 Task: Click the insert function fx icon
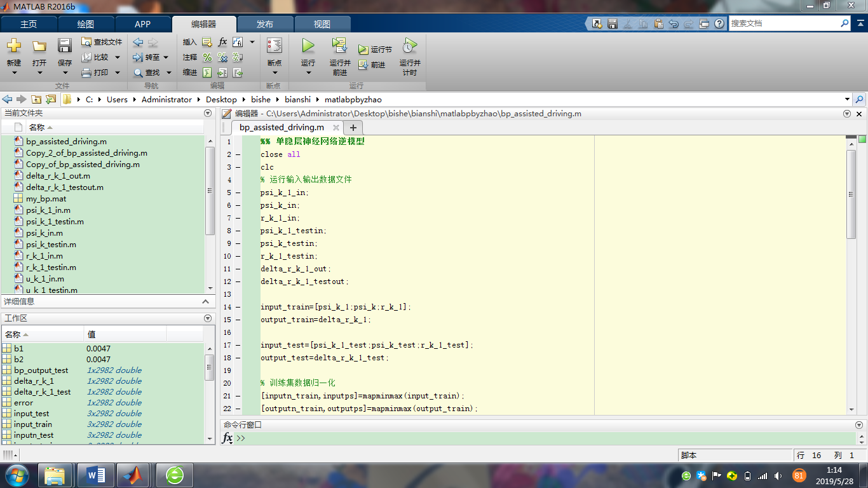coord(222,42)
